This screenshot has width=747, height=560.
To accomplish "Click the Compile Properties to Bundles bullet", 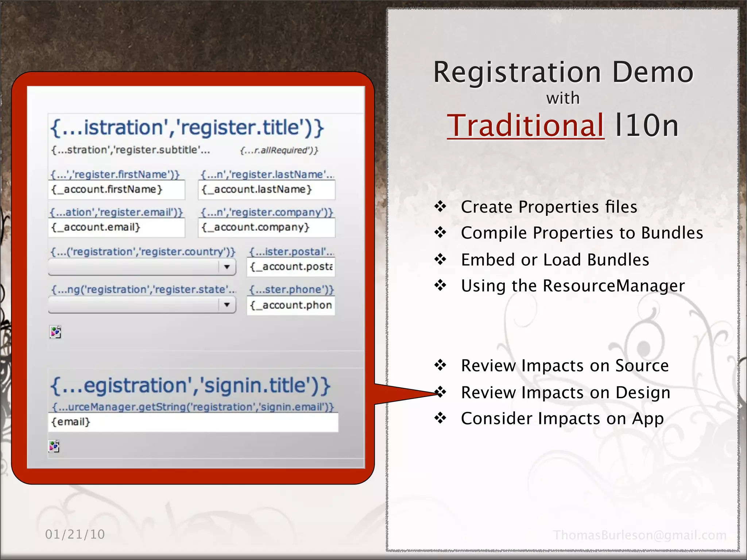I will click(x=582, y=233).
